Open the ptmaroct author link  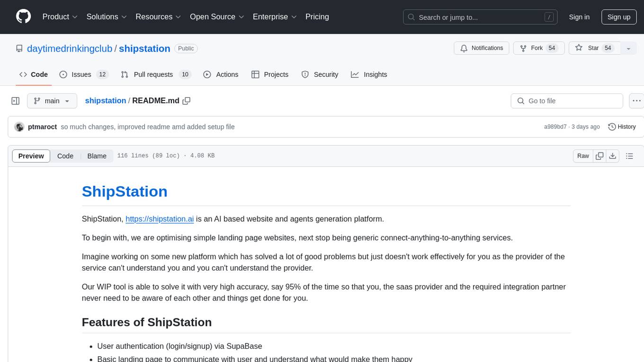click(42, 127)
